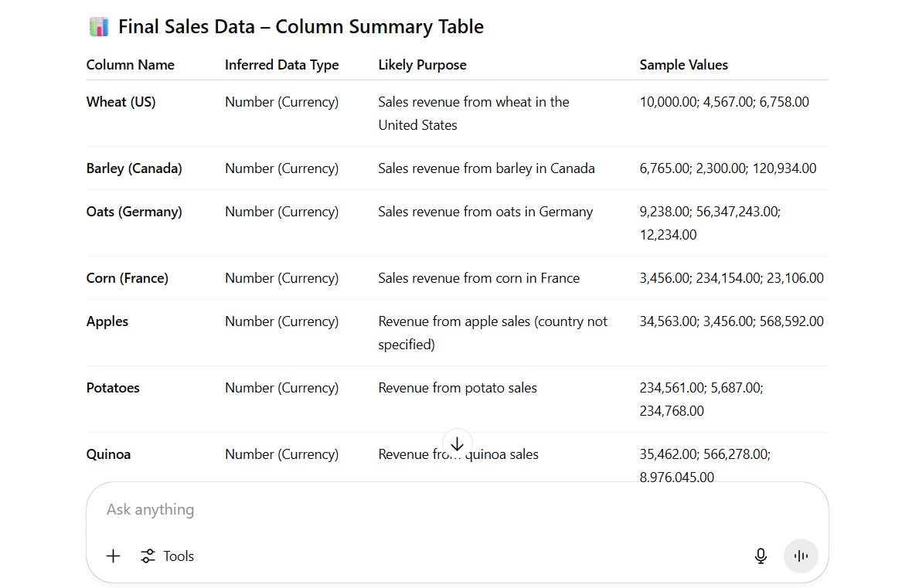919x588 pixels.
Task: Start voice mode with waveform icon
Action: [801, 556]
